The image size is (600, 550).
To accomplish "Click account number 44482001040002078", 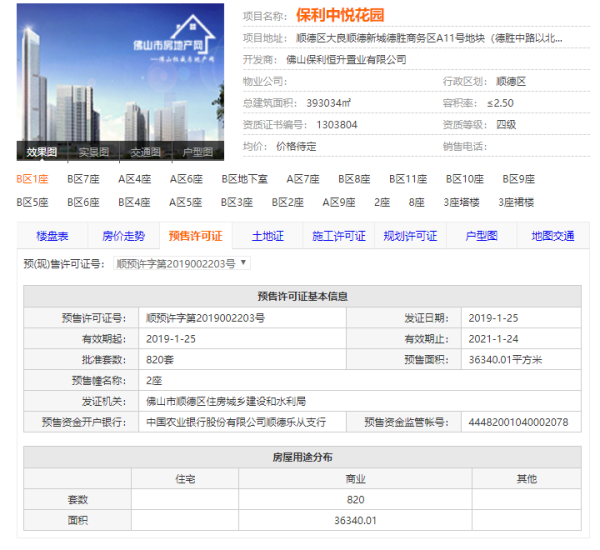I will [x=518, y=422].
